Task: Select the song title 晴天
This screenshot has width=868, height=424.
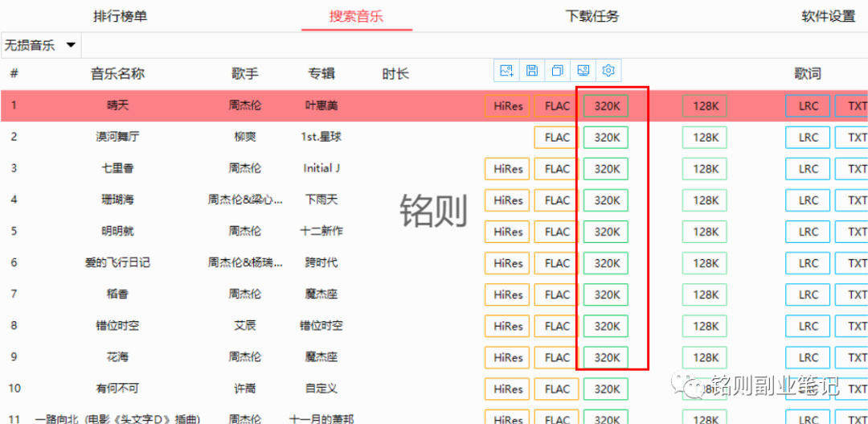Action: pyautogui.click(x=117, y=105)
